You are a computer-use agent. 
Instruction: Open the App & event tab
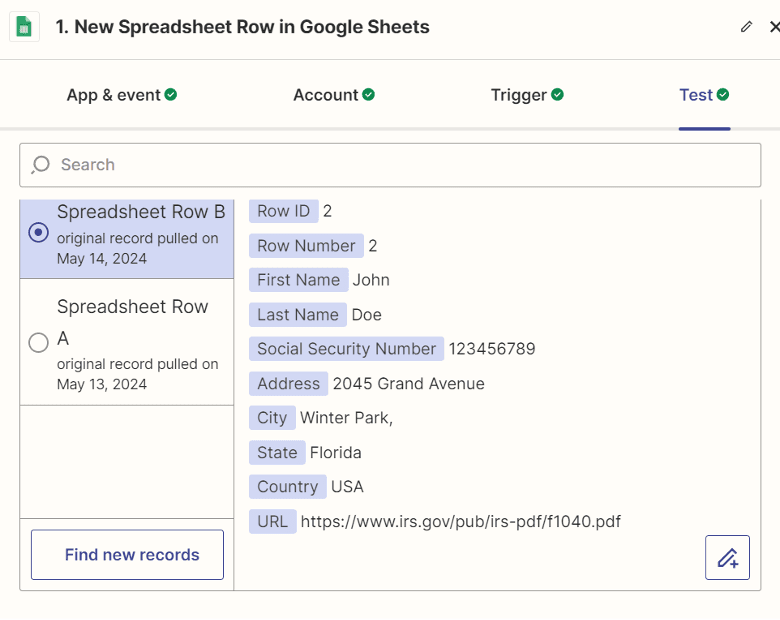(113, 95)
